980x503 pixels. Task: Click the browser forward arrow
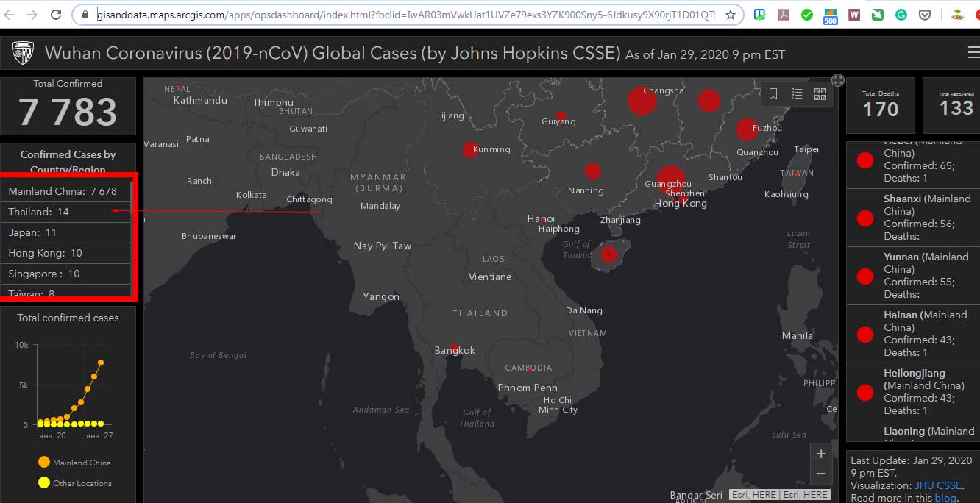[x=32, y=15]
